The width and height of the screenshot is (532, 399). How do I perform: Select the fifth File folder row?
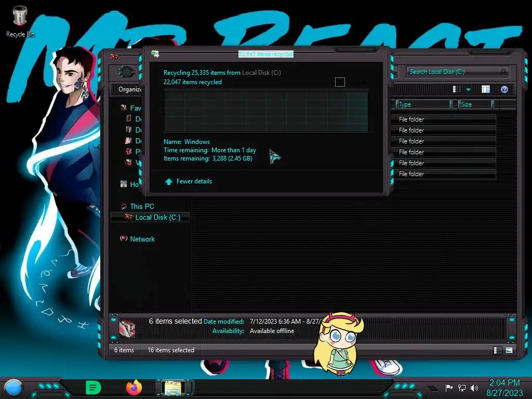point(444,163)
